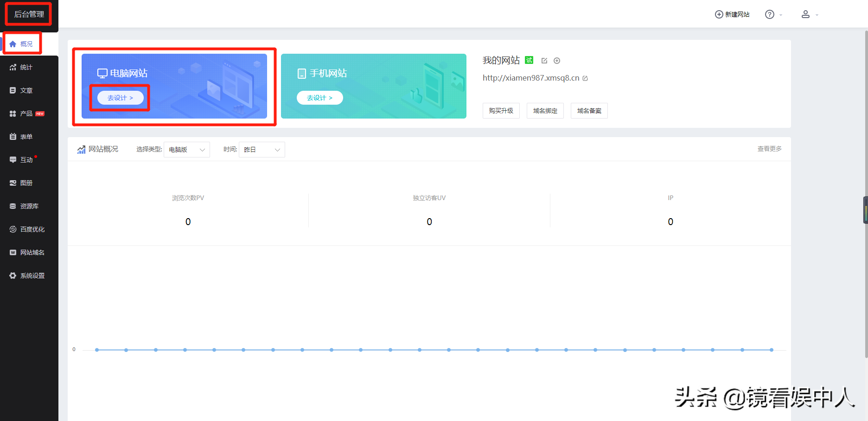The height and width of the screenshot is (421, 868).
Task: Click the 域名绑定 button
Action: (x=545, y=111)
